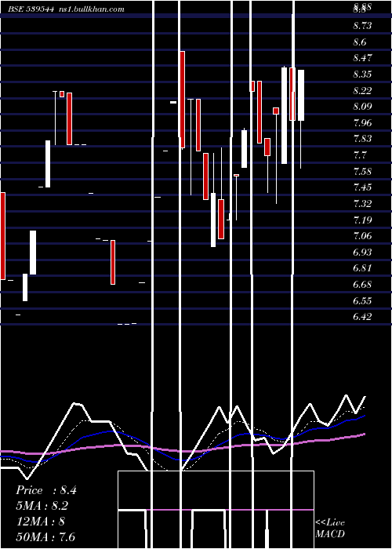Click the 50MA : 7.6 readout
The width and height of the screenshot is (392, 549).
point(45,536)
